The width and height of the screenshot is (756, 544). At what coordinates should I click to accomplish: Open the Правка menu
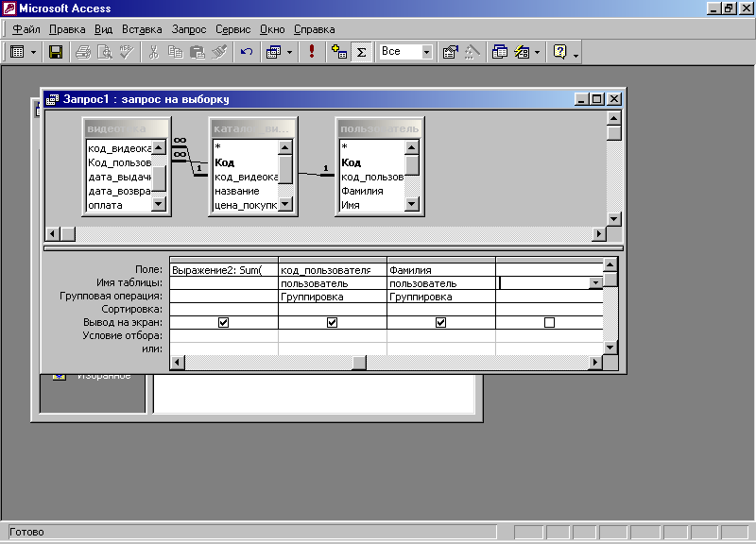67,29
